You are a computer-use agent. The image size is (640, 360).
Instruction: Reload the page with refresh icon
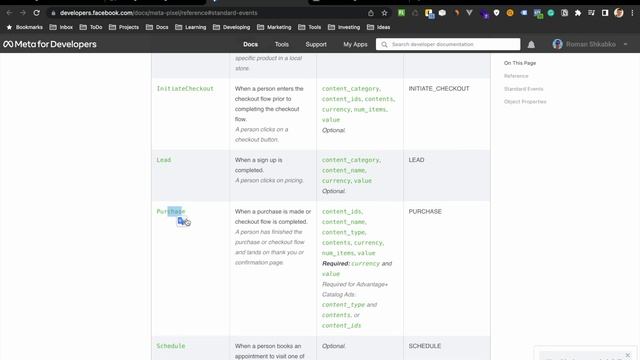[36, 13]
